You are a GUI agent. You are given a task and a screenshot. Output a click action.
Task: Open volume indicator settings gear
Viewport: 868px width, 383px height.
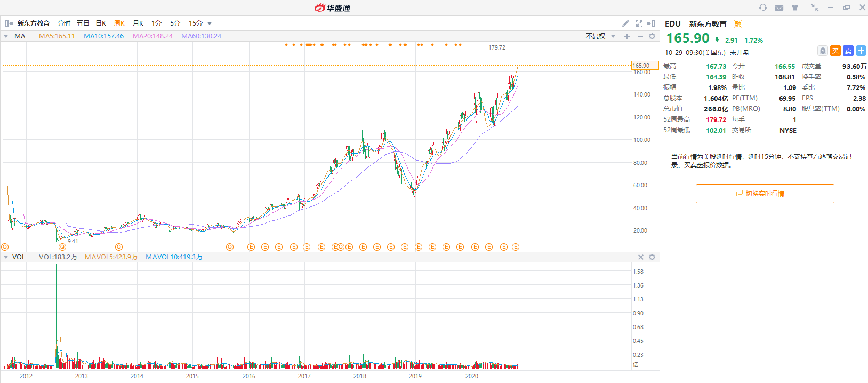[652, 257]
